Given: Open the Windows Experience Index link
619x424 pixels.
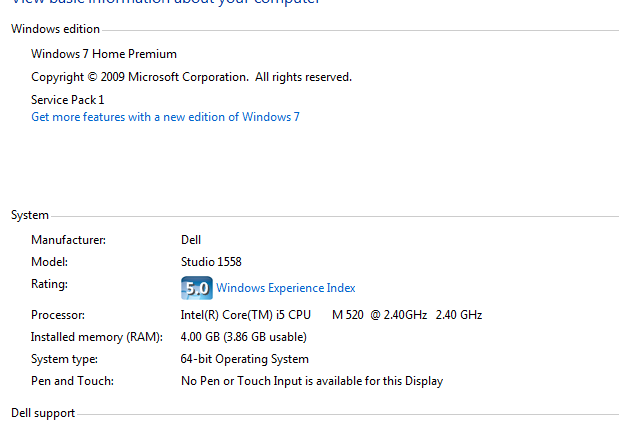Looking at the screenshot, I should point(285,288).
